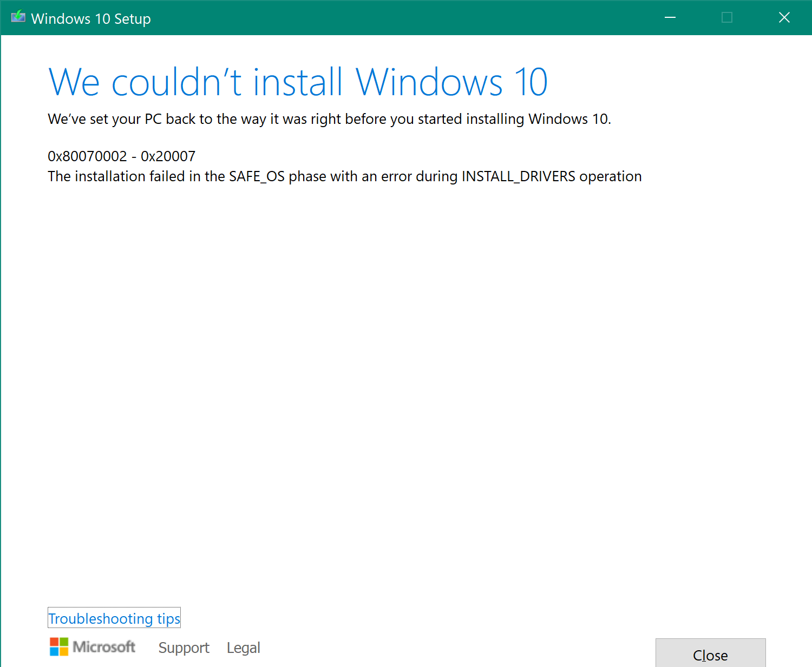The image size is (812, 667).
Task: Click the Close button
Action: (710, 653)
